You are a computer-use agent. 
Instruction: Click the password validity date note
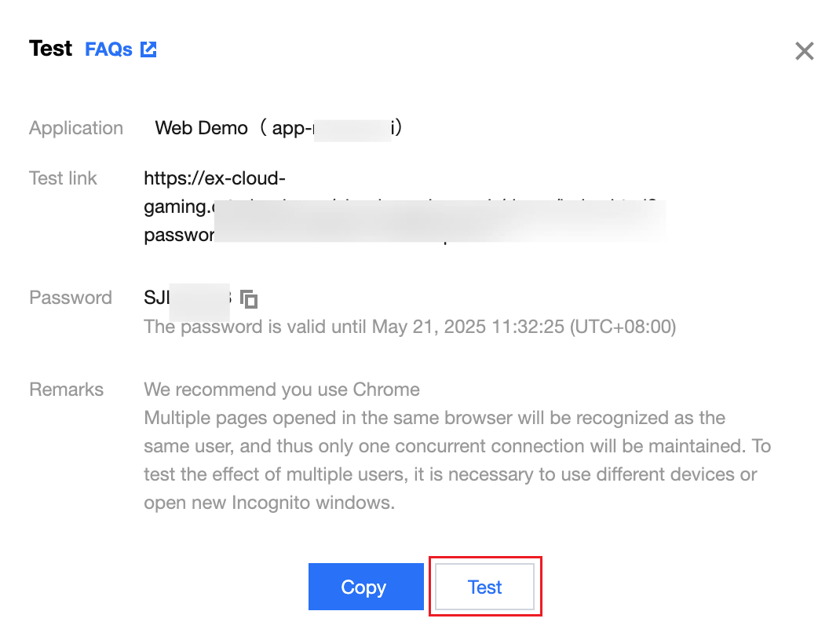[x=410, y=326]
